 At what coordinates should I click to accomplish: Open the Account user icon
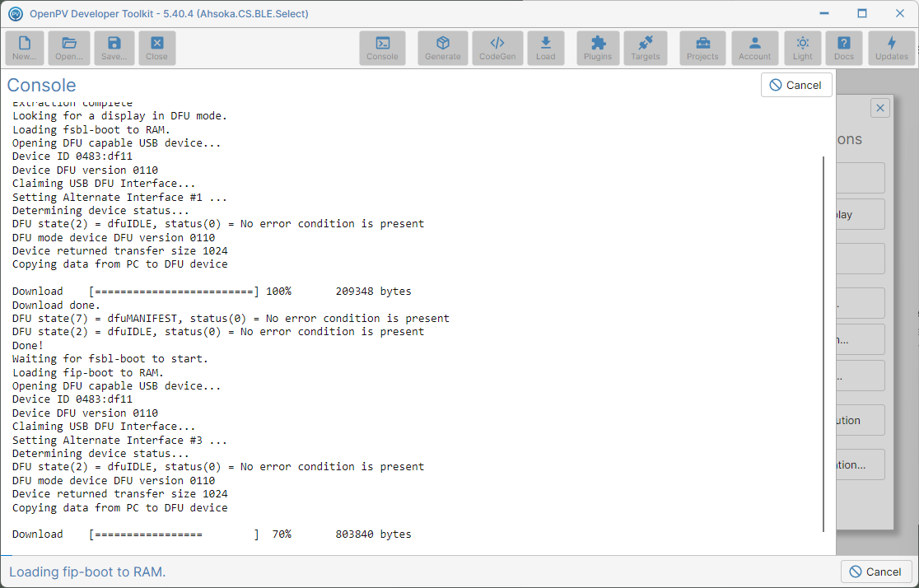(754, 48)
